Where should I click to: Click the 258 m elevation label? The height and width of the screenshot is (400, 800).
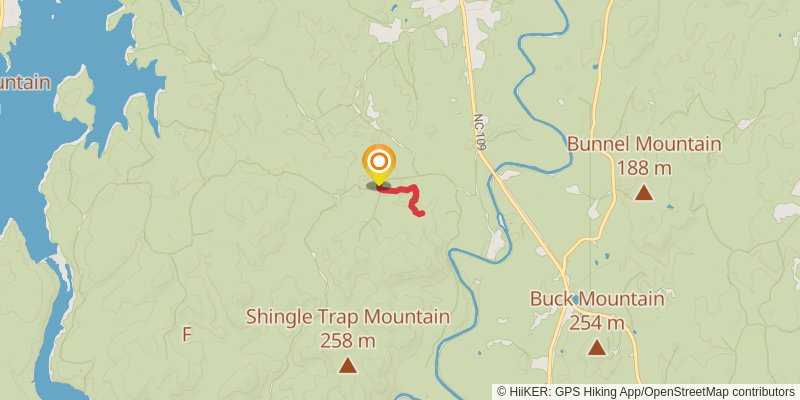[347, 340]
